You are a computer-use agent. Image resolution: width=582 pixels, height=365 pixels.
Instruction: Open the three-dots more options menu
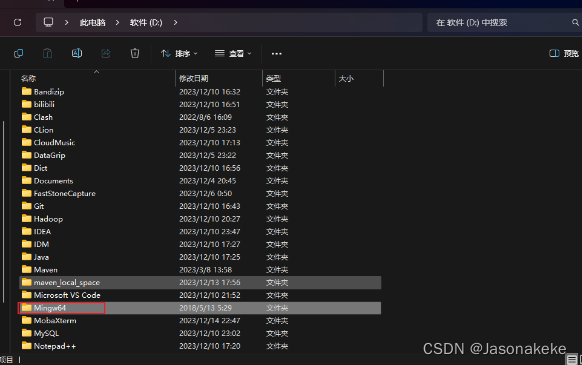(277, 54)
